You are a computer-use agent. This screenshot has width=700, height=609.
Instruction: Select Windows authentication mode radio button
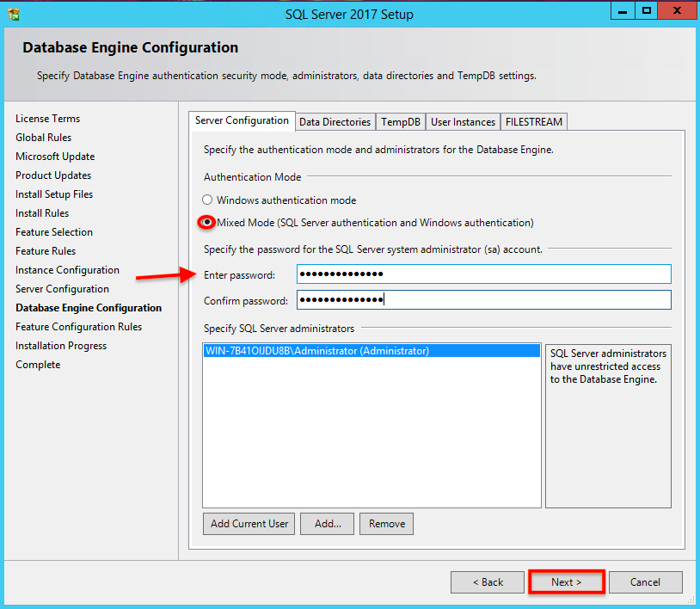point(207,200)
